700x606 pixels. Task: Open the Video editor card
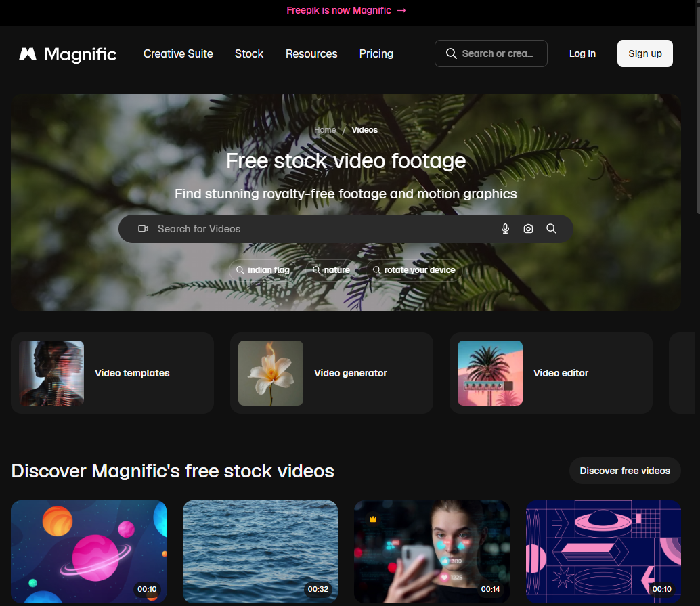[x=551, y=373]
